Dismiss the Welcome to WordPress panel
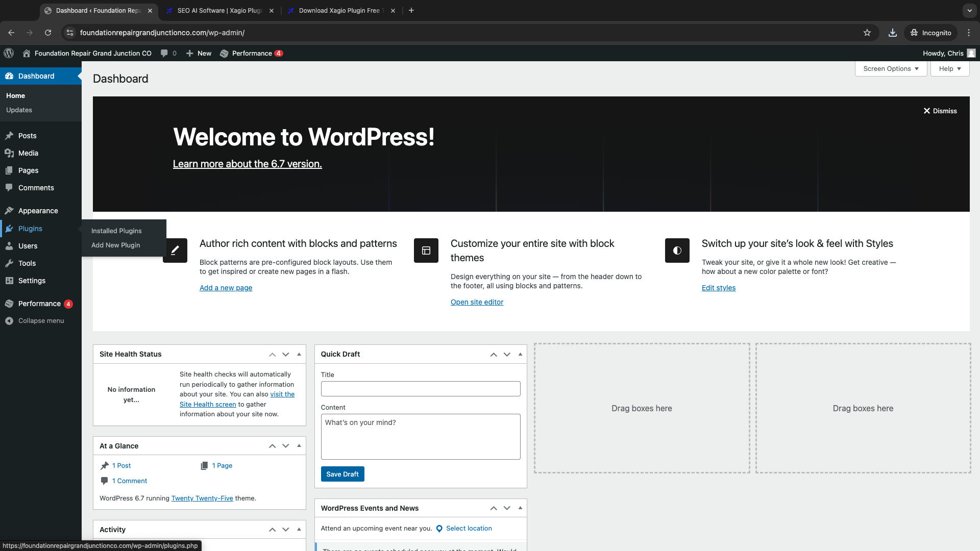Viewport: 980px width, 551px height. coord(940,111)
